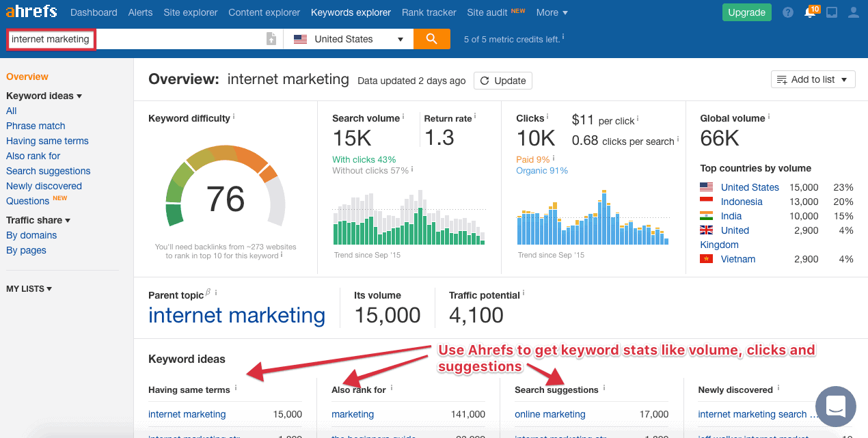Open the United States country dropdown
This screenshot has width=868, height=438.
click(349, 39)
